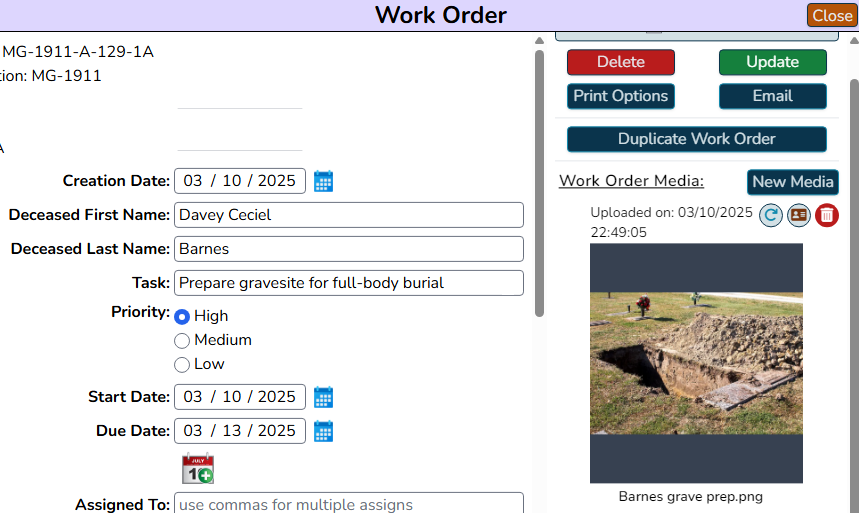This screenshot has width=859, height=513.
Task: Add media with New Media button
Action: click(x=793, y=182)
